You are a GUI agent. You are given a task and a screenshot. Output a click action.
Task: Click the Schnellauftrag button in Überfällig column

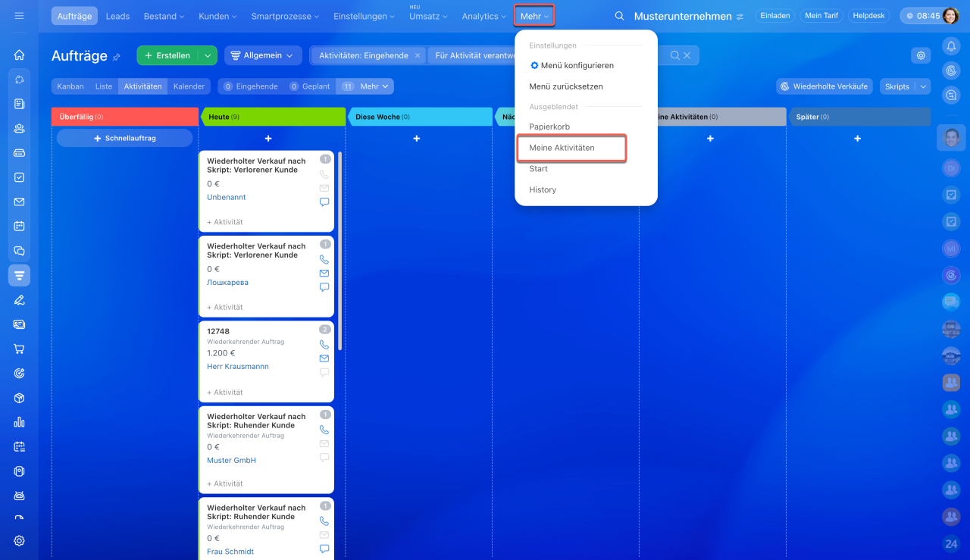tap(125, 138)
